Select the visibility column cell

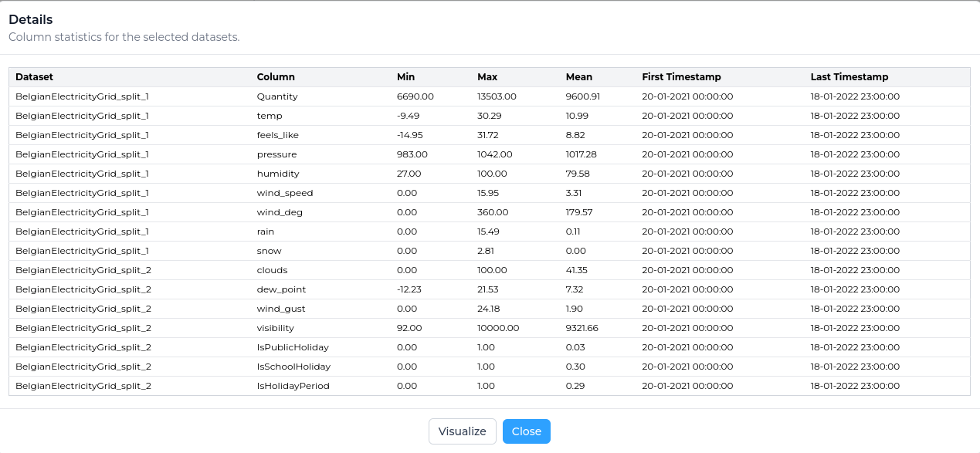point(276,328)
